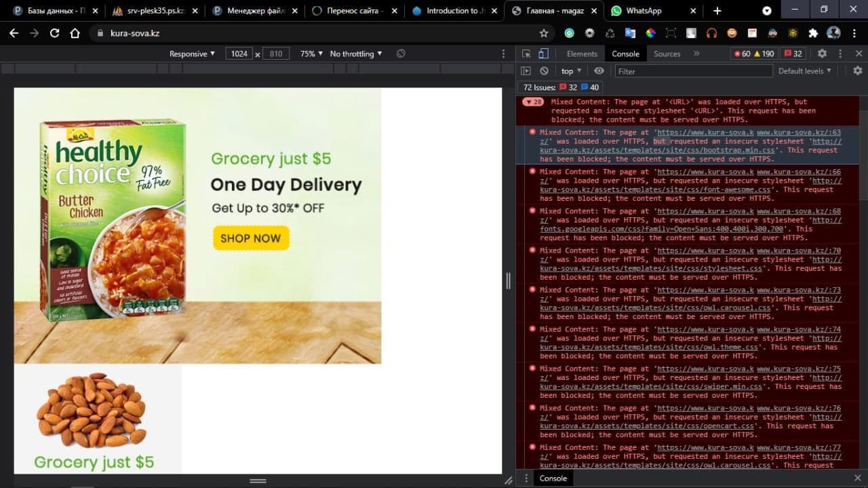Open the No throttling dropdown
Viewport: 868px width, 488px height.
(x=356, y=54)
